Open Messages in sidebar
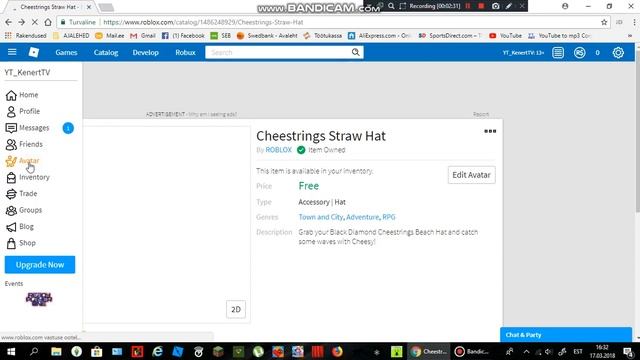The image size is (640, 360). pyautogui.click(x=28, y=128)
